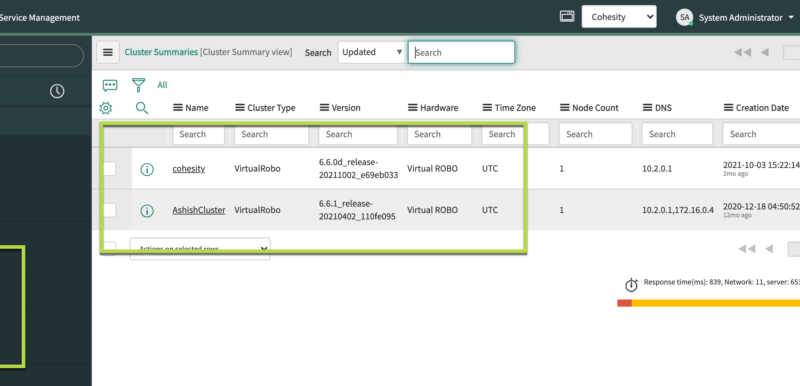
Task: Click the activity stream chat bubble icon
Action: coord(110,85)
